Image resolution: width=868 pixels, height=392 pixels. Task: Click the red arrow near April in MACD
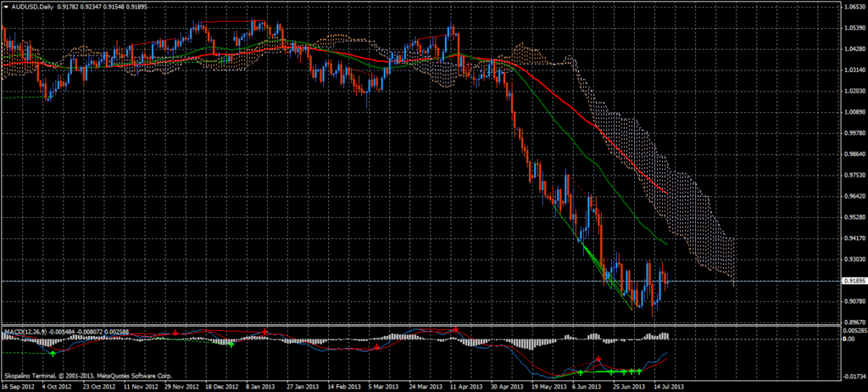pyautogui.click(x=455, y=329)
